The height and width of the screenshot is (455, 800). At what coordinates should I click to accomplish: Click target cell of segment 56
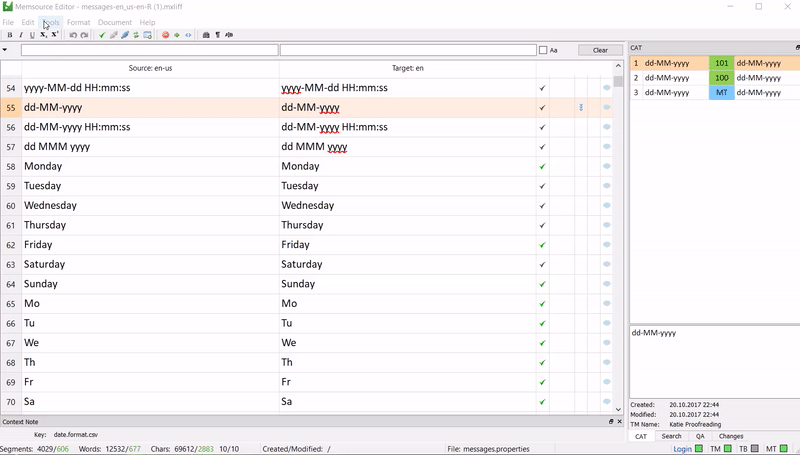pos(407,128)
